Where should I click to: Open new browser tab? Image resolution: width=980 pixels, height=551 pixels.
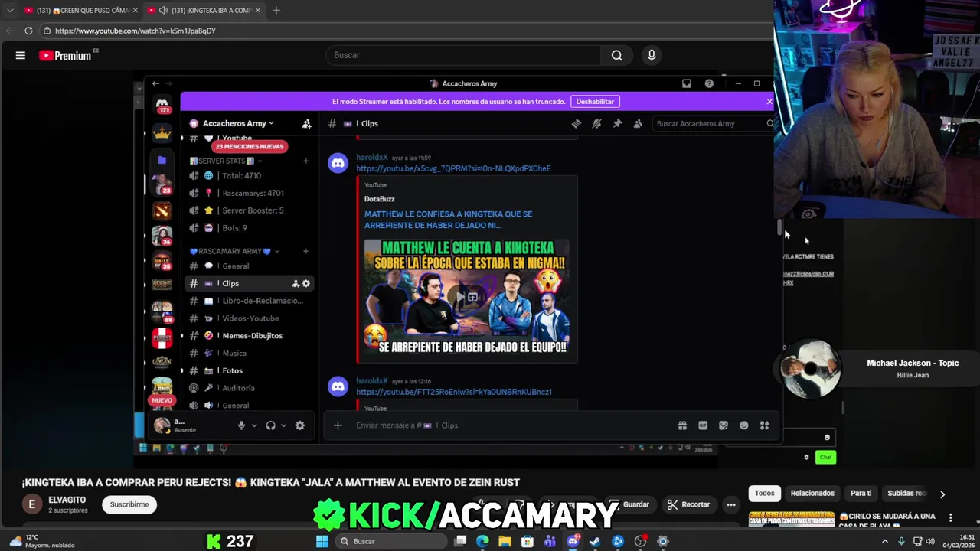click(x=276, y=10)
